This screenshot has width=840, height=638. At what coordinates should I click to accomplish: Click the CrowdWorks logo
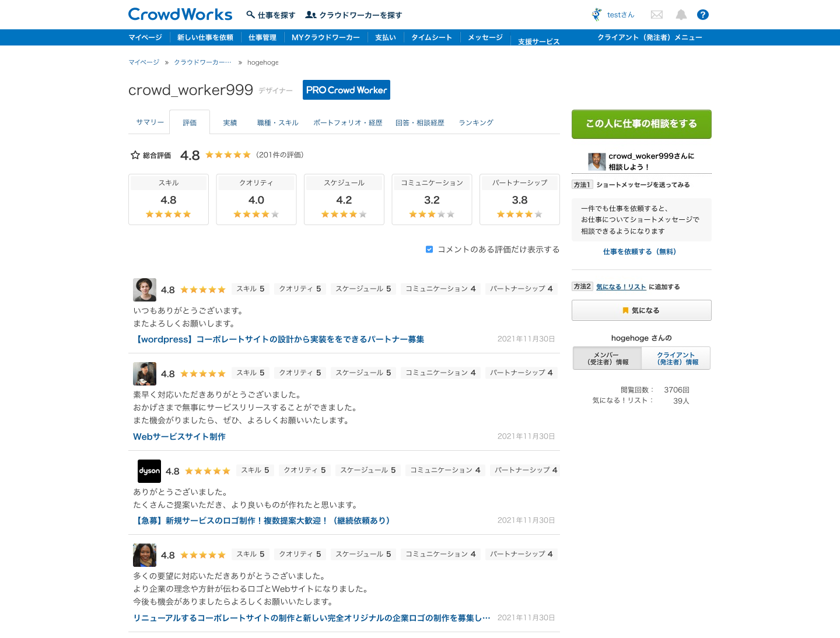pos(180,15)
